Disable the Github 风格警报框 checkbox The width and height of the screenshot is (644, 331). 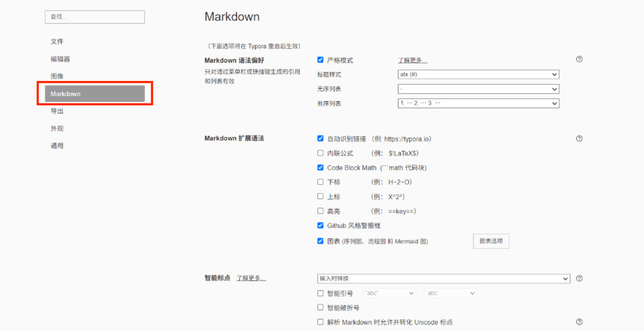click(x=320, y=225)
